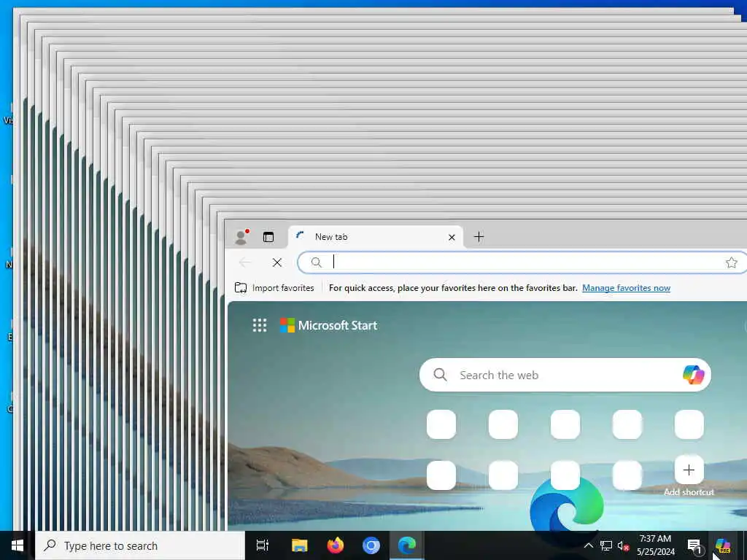Click the Back arrow in Edge
The width and height of the screenshot is (747, 560).
(245, 262)
